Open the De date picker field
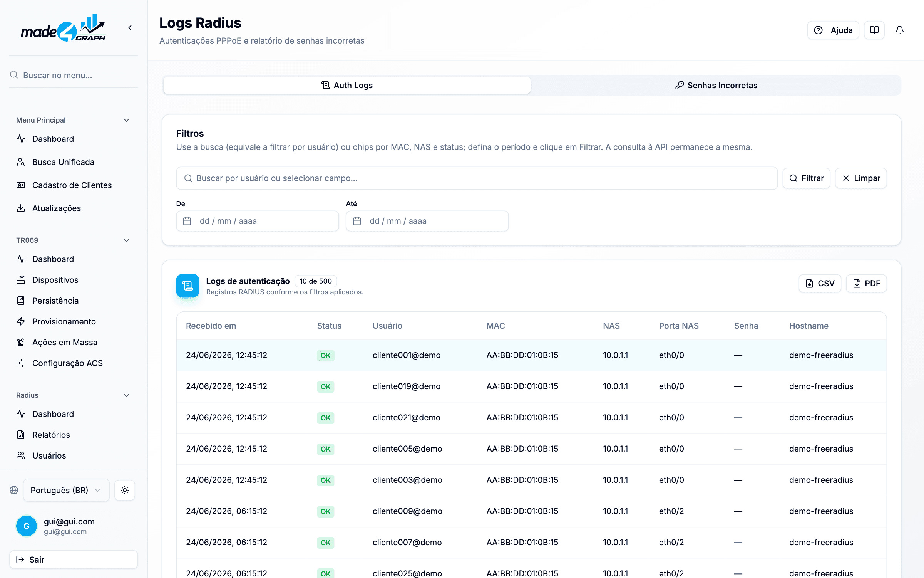The image size is (924, 578). point(257,221)
